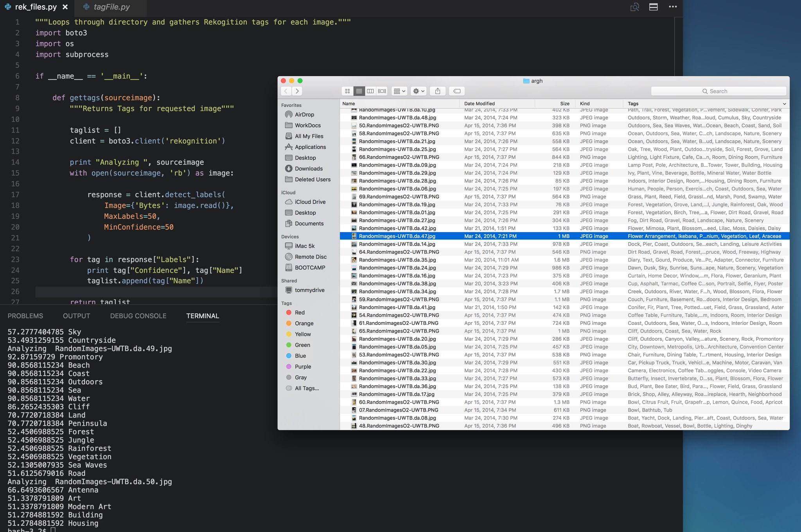This screenshot has height=532, width=801.
Task: Select file RandomImages-UWTB.da.35.jpg
Action: pos(564,260)
